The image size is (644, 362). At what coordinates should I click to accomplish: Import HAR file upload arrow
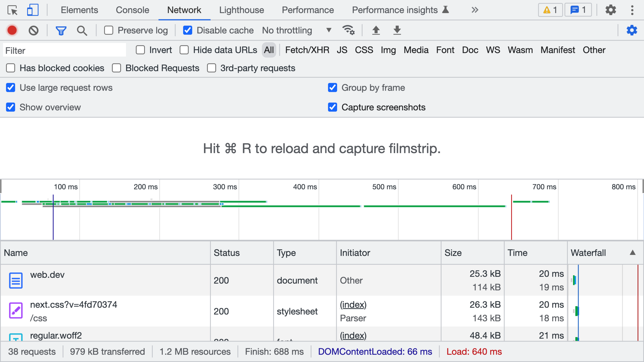(376, 30)
